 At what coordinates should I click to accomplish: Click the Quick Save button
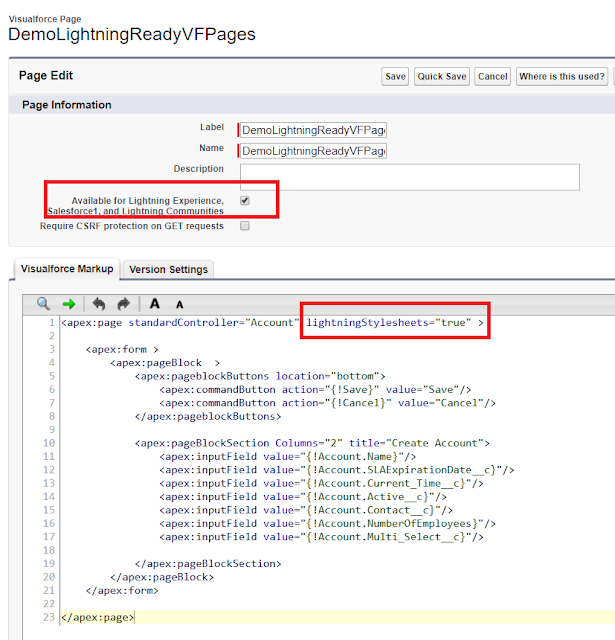pyautogui.click(x=442, y=76)
